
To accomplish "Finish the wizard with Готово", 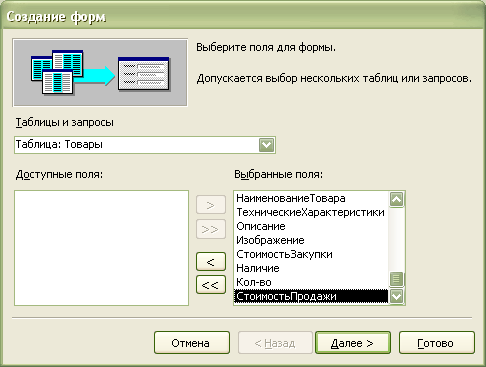I will coord(436,343).
